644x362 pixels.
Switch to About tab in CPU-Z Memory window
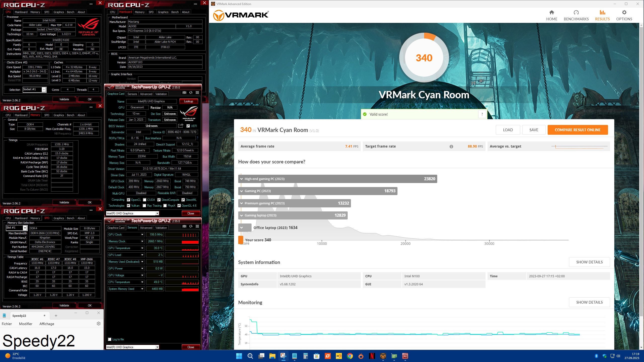[81, 115]
